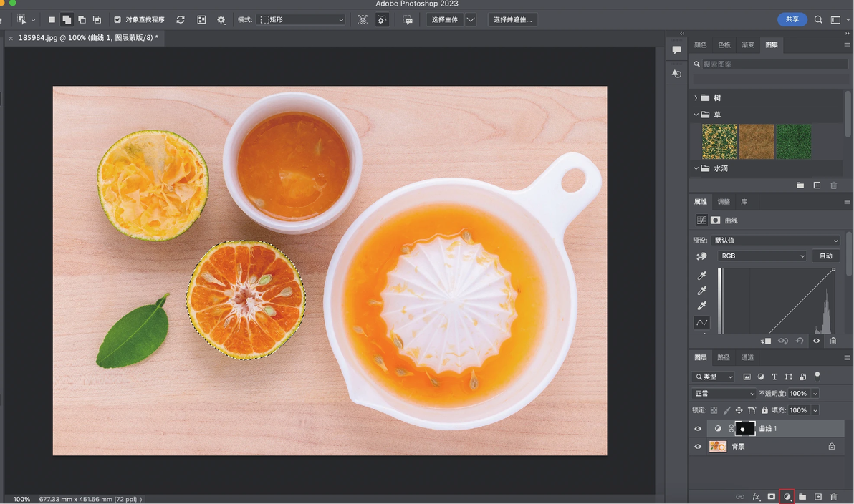The height and width of the screenshot is (504, 854).
Task: Hide the 背景 layer
Action: [x=698, y=447]
